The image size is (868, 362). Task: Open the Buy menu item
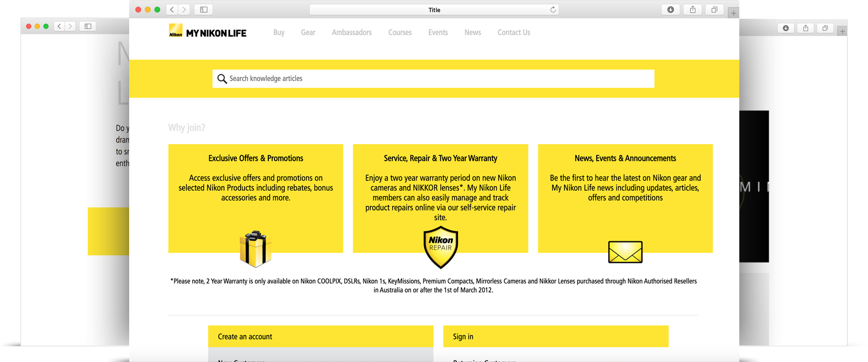tap(279, 32)
